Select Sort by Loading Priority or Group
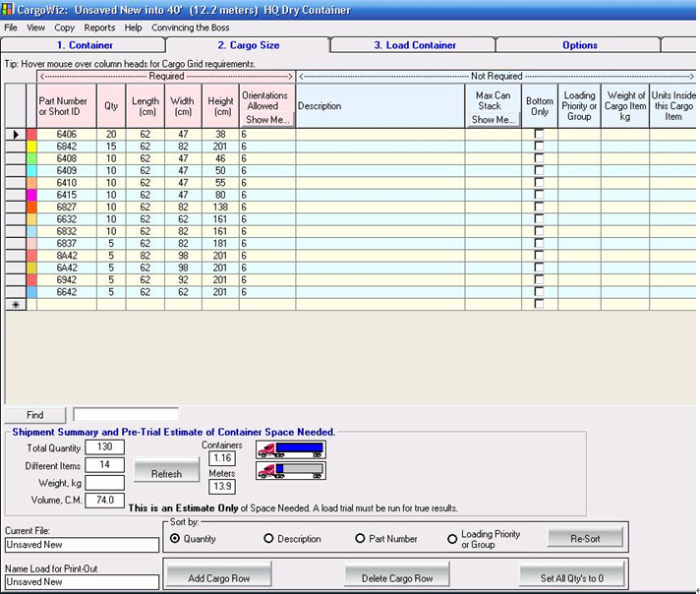 (x=452, y=539)
